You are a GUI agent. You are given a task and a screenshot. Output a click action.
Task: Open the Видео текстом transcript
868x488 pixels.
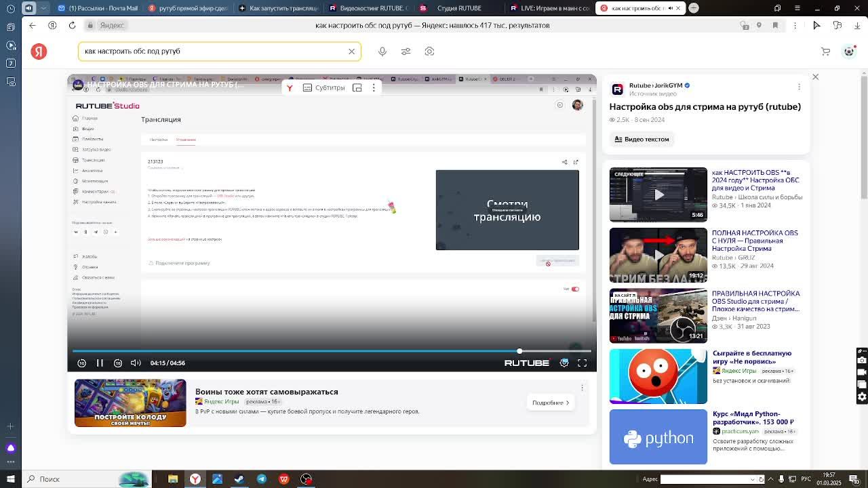[x=642, y=139]
